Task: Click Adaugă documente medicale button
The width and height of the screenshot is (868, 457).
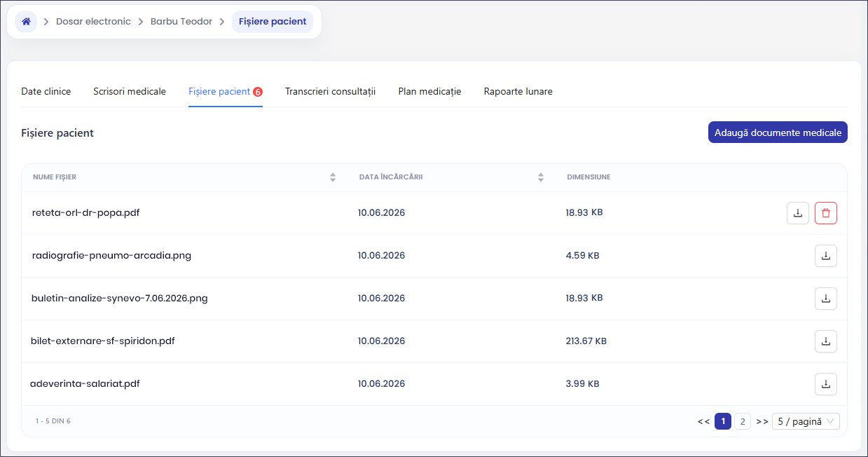Action: (778, 132)
